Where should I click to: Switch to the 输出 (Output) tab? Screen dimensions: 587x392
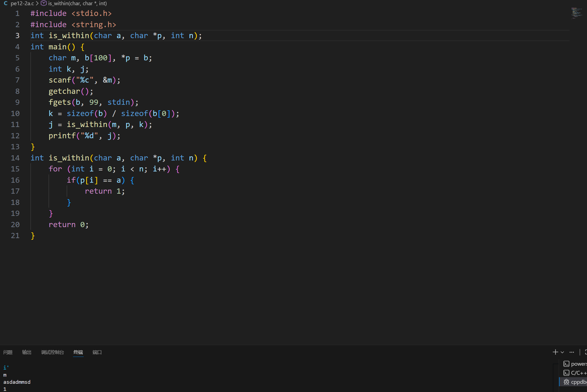click(27, 352)
